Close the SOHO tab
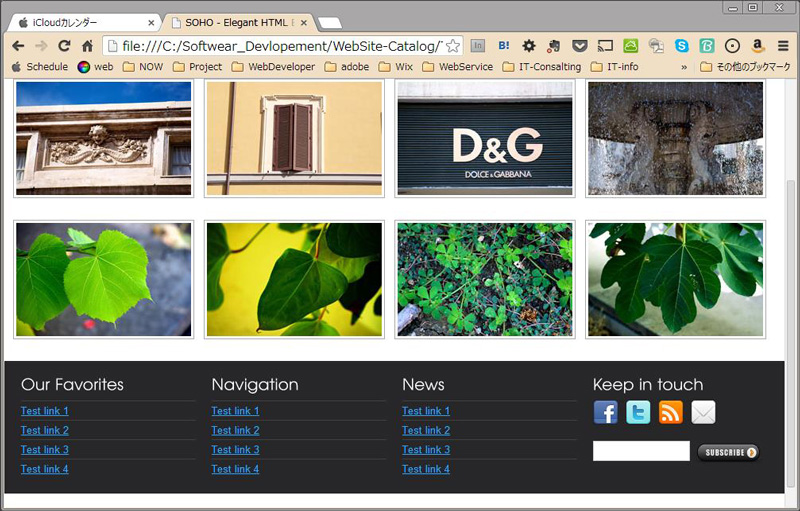The image size is (800, 511). tap(304, 22)
